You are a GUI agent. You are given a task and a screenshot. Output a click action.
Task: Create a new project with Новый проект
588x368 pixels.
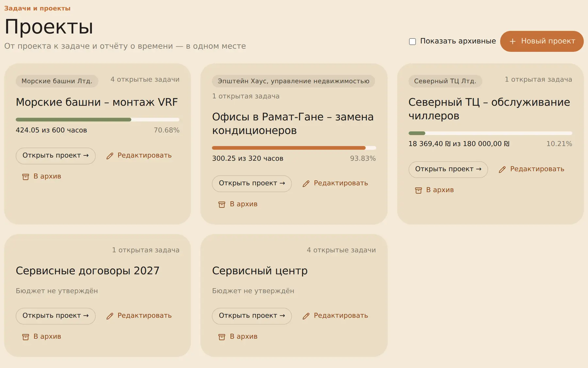(x=542, y=41)
